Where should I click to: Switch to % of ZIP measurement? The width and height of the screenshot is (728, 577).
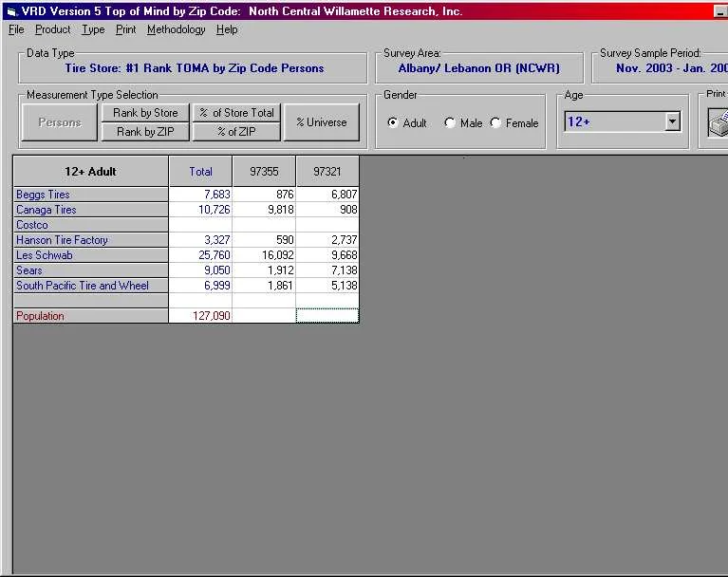[x=236, y=132]
